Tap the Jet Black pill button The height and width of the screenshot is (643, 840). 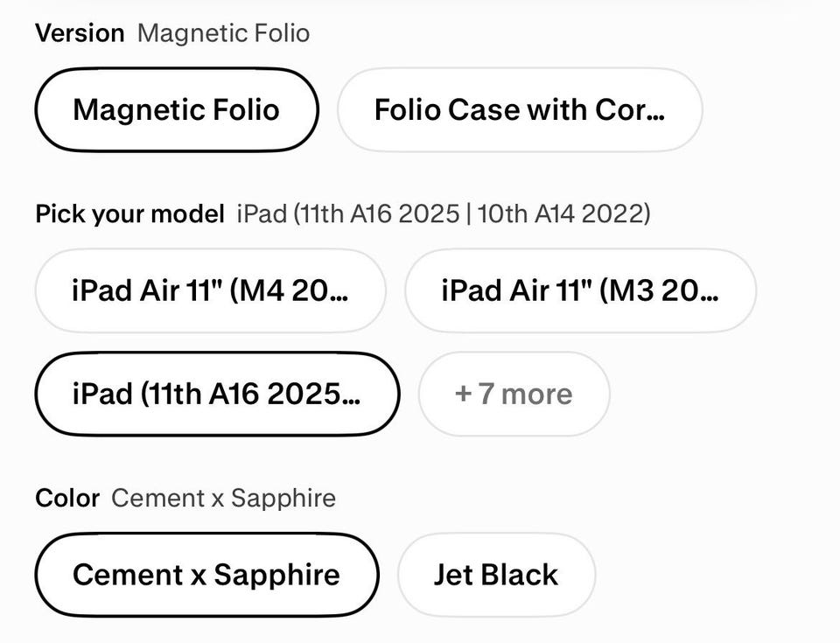497,575
